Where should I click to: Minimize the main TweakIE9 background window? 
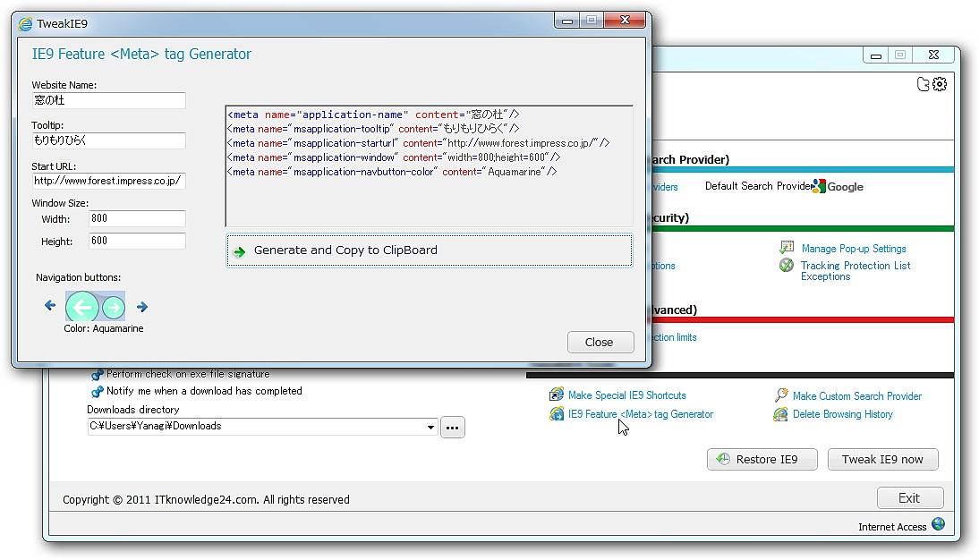pyautogui.click(x=877, y=55)
